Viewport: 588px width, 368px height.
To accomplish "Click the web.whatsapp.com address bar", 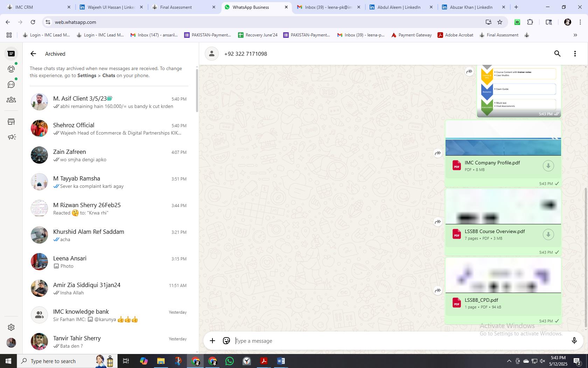I will 266,22.
